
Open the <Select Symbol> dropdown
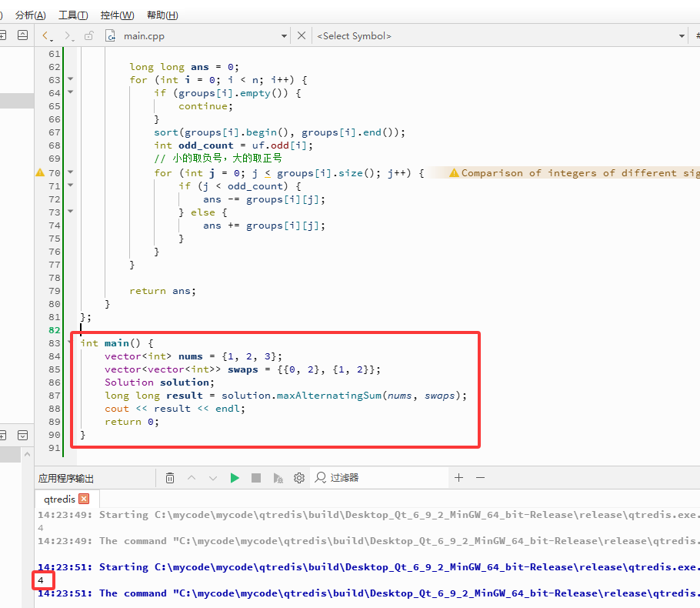click(x=682, y=35)
